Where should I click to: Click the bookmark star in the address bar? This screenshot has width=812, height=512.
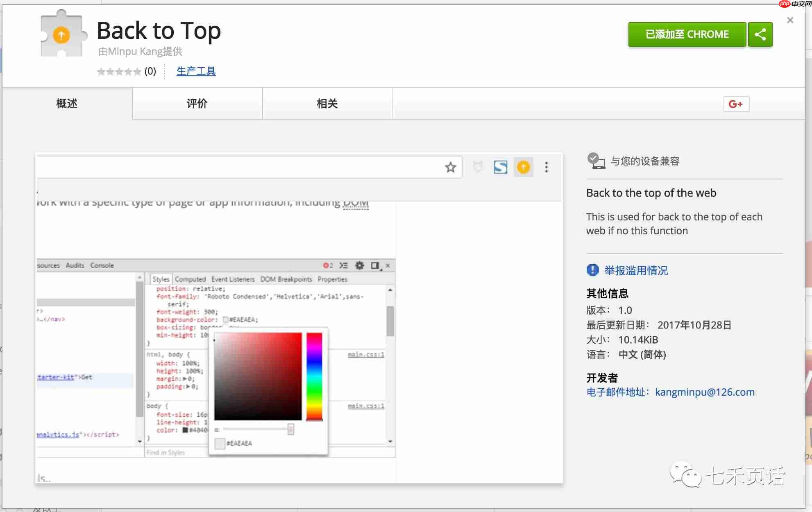point(450,167)
